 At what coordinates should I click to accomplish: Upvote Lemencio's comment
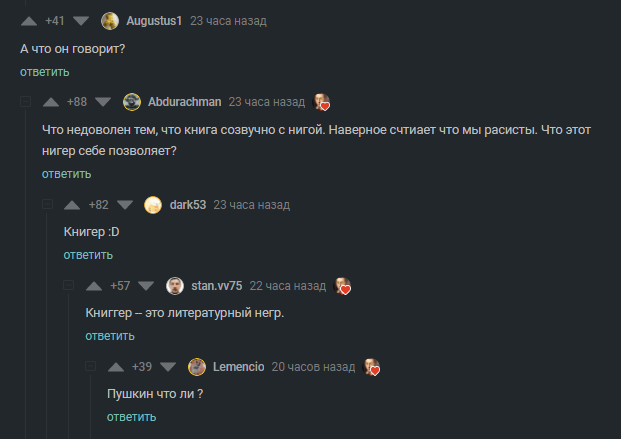pos(116,367)
